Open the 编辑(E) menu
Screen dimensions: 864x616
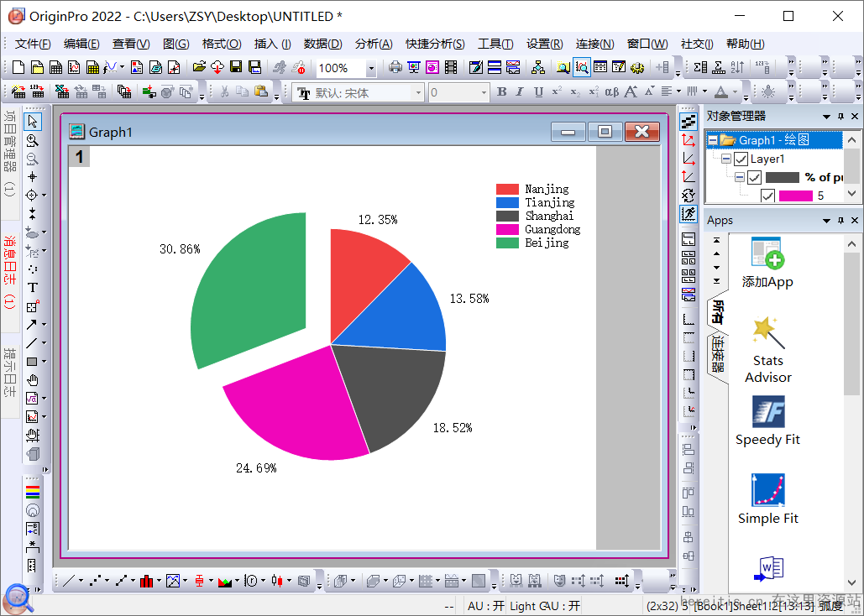click(81, 44)
